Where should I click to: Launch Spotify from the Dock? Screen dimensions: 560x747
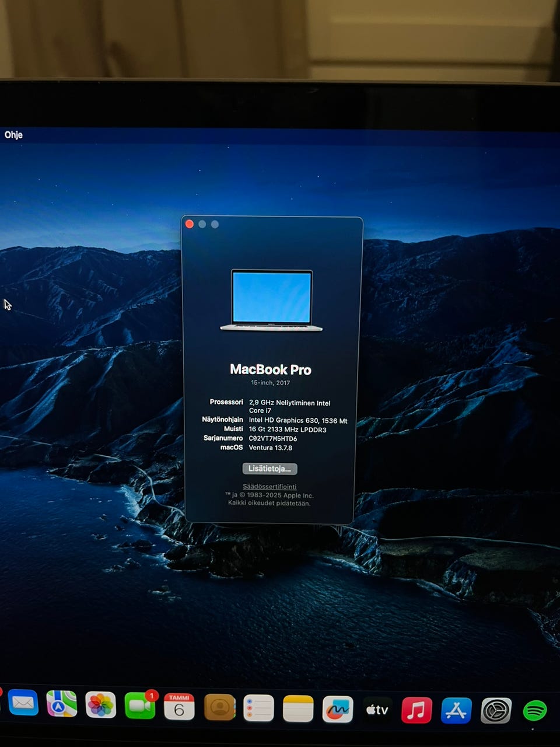point(534,711)
